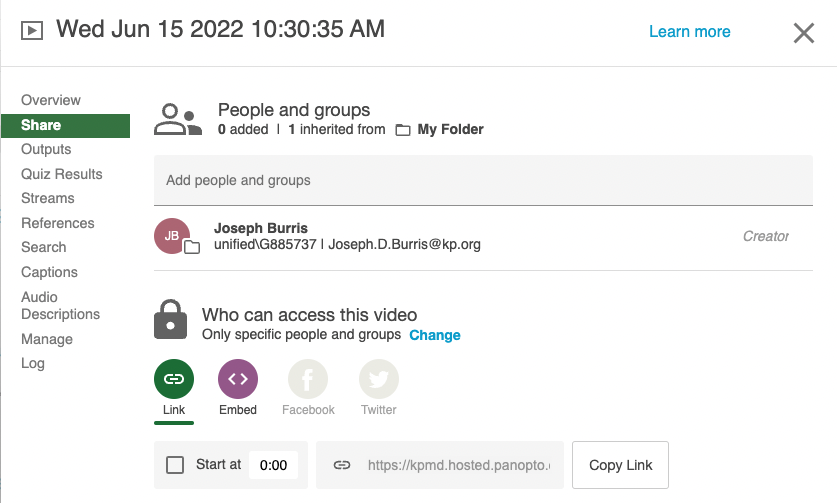Viewport: 837px width, 503px height.
Task: Open the Overview tab
Action: [51, 100]
